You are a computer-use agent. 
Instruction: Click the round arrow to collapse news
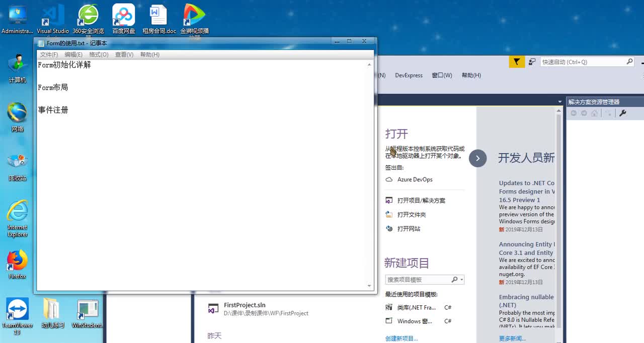coord(478,158)
